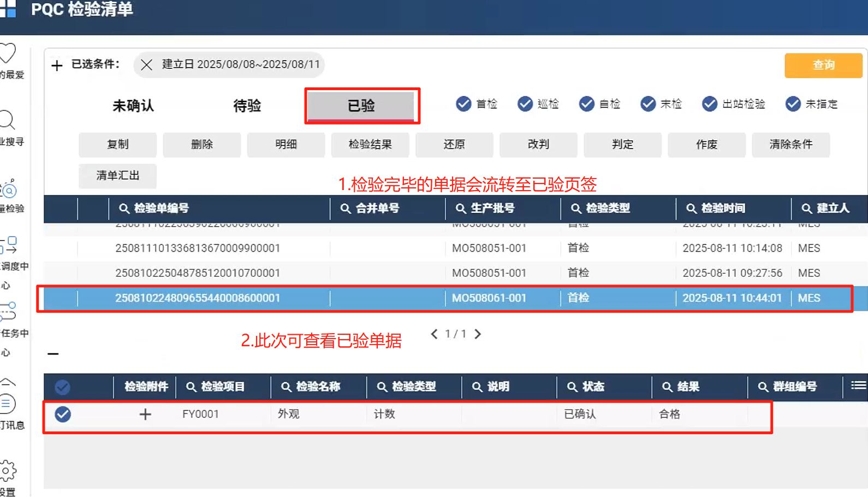Click the 清单汇出 export button
868x497 pixels.
click(x=117, y=176)
